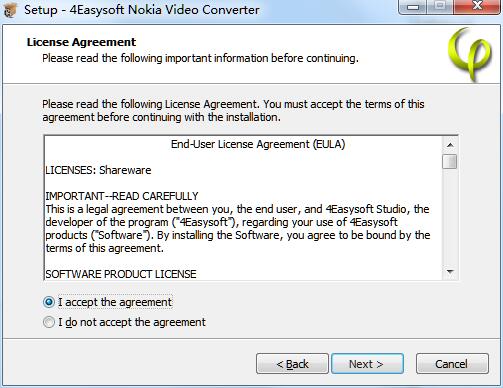Click the "IMPORTANT--READ CAREFULLY" line
Screen dimensions: 503x388
click(x=122, y=196)
